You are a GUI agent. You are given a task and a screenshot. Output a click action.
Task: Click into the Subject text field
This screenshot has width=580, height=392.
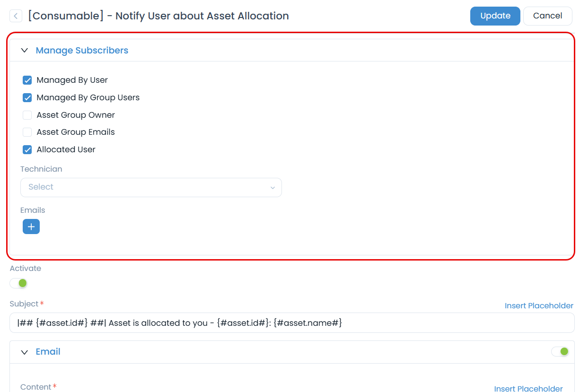(291, 323)
